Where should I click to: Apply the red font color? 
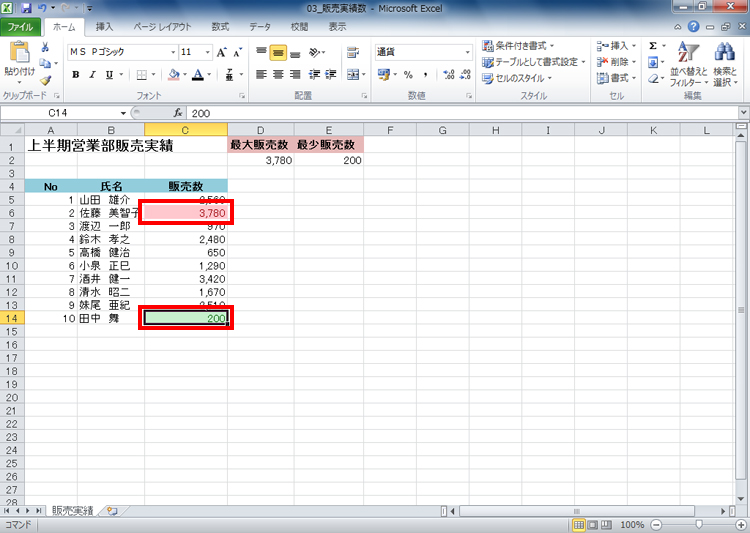[198, 74]
